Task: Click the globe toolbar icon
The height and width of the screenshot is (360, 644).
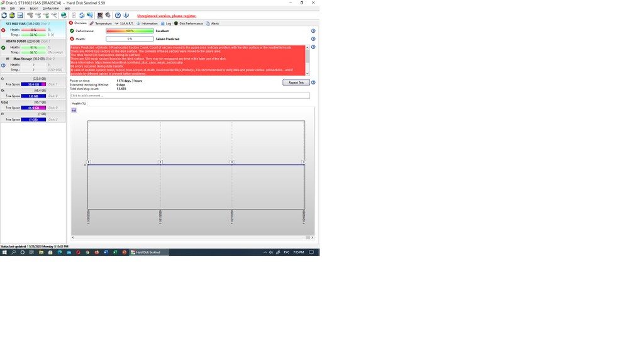Action: point(64,15)
